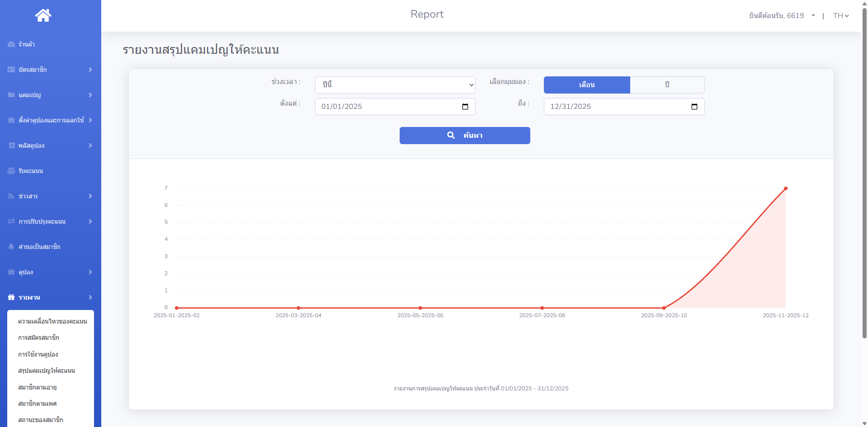Click the บัตรสมาชิก card icon

(x=11, y=70)
